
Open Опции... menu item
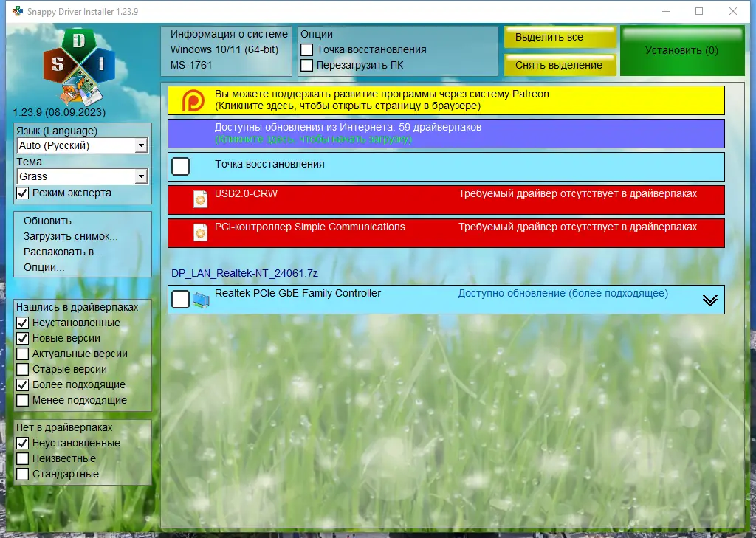[x=44, y=267]
